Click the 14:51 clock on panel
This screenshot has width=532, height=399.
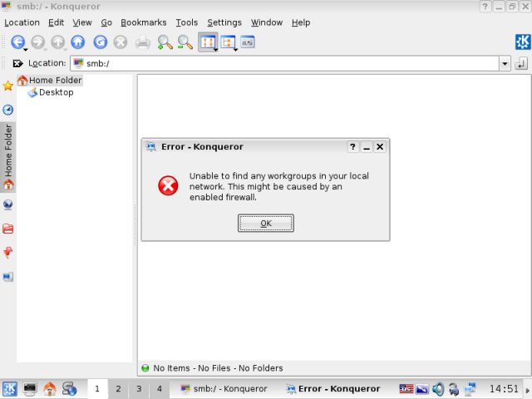pyautogui.click(x=504, y=389)
